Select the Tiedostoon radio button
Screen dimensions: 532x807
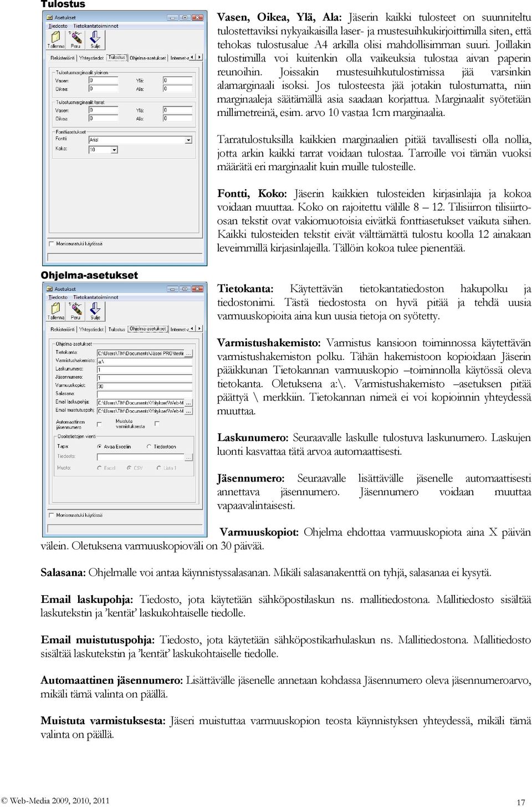tap(149, 446)
